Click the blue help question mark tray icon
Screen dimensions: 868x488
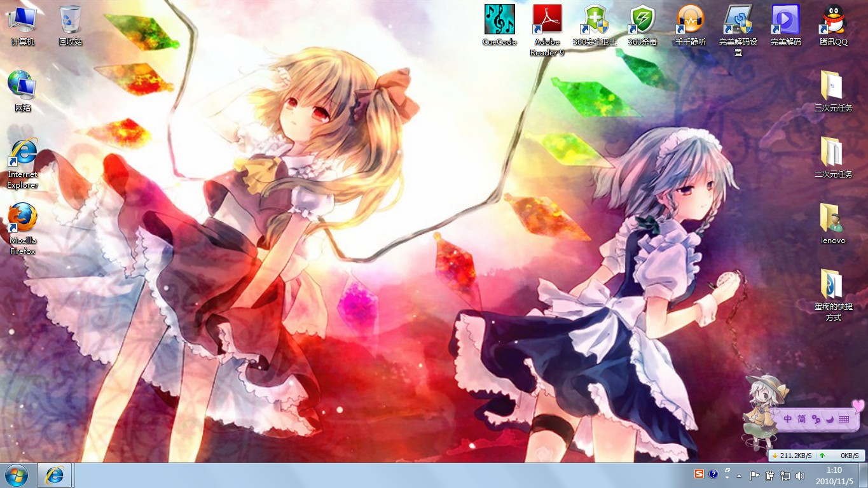point(713,475)
